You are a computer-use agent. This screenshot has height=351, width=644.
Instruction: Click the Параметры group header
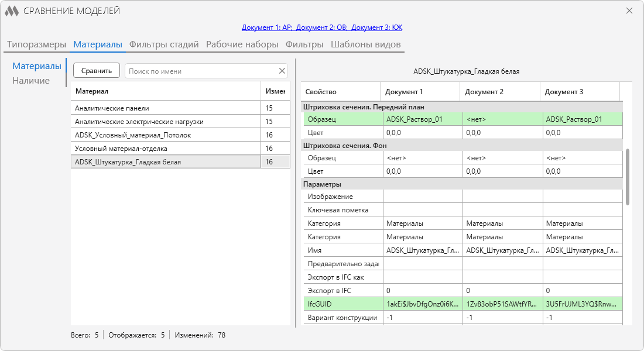[462, 184]
